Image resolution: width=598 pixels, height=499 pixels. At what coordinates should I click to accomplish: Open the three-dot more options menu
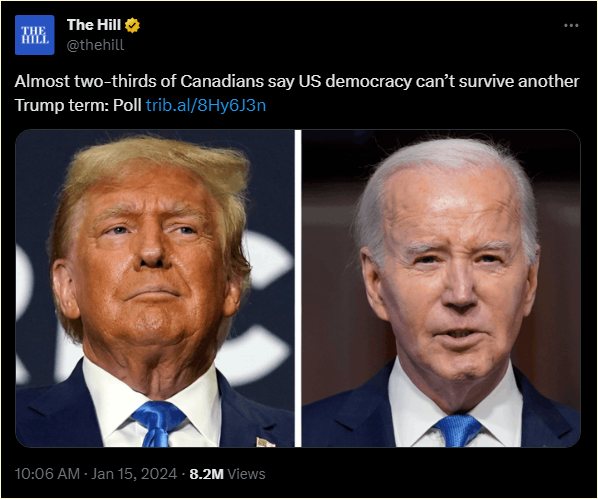click(x=571, y=26)
